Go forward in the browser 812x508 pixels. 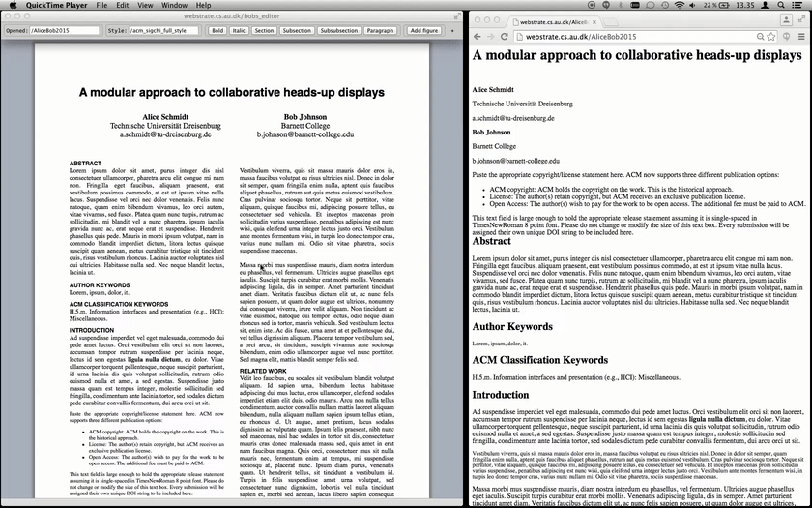click(x=491, y=37)
